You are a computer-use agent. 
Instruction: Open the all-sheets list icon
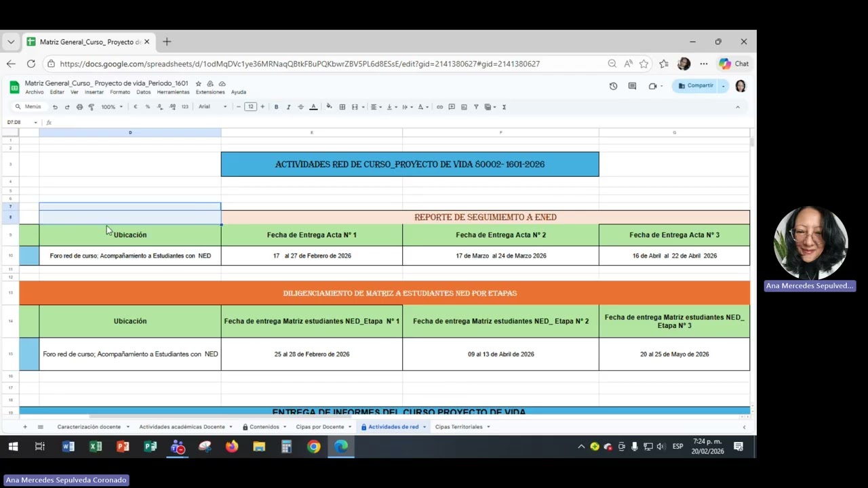pos(40,427)
